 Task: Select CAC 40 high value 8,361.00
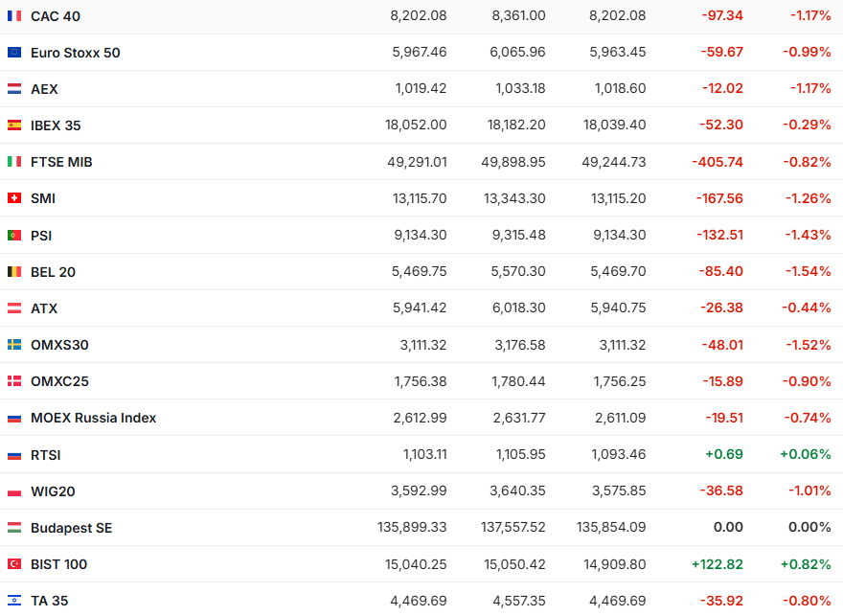518,15
